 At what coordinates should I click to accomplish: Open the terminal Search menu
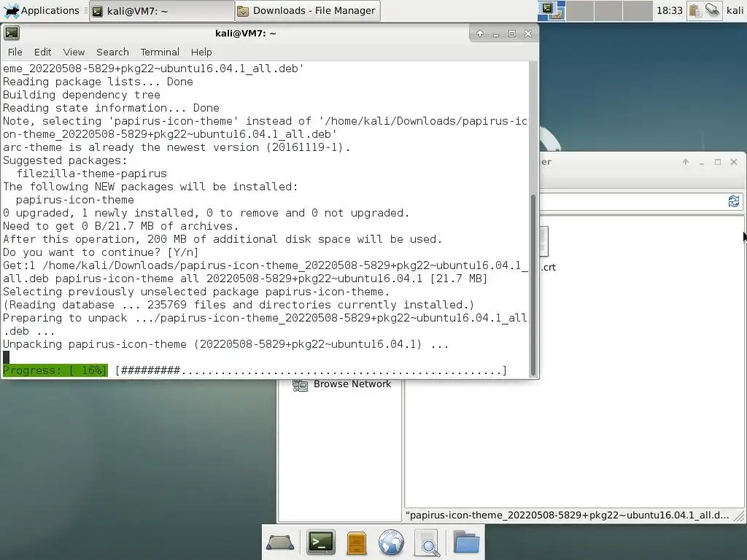[x=112, y=52]
